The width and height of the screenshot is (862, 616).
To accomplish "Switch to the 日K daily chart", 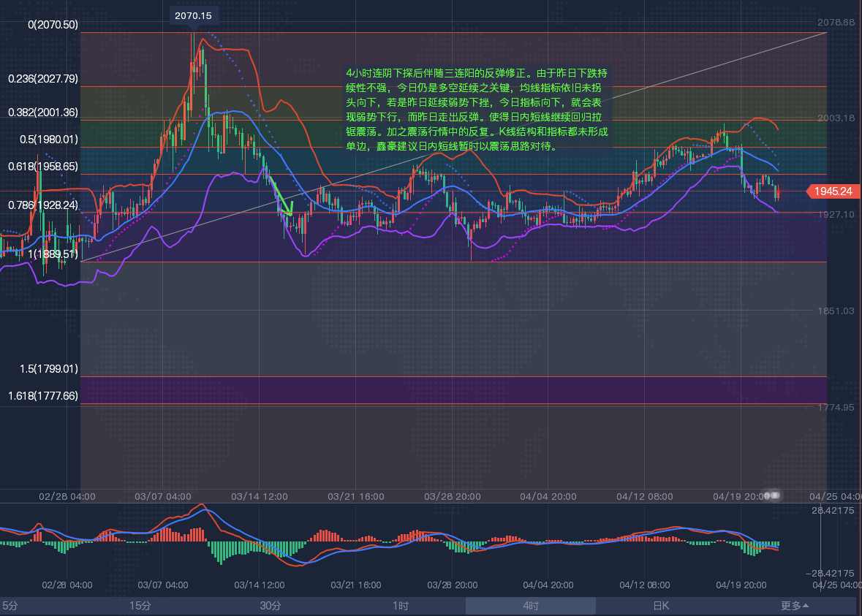I will point(661,606).
